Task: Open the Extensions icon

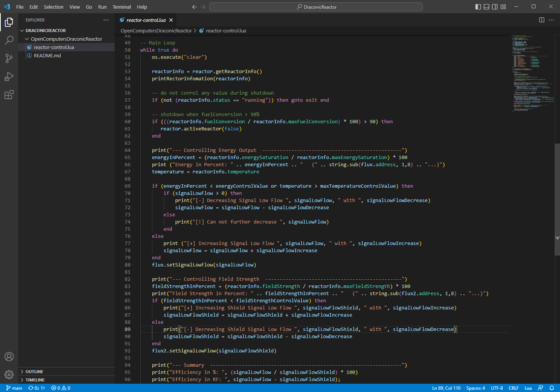Action: [x=9, y=95]
